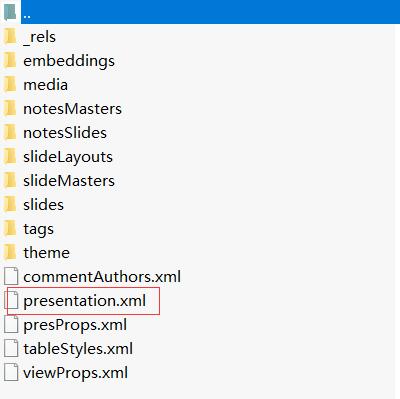The image size is (400, 399).
Task: Click the viewProps.xml file icon
Action: coord(11,372)
